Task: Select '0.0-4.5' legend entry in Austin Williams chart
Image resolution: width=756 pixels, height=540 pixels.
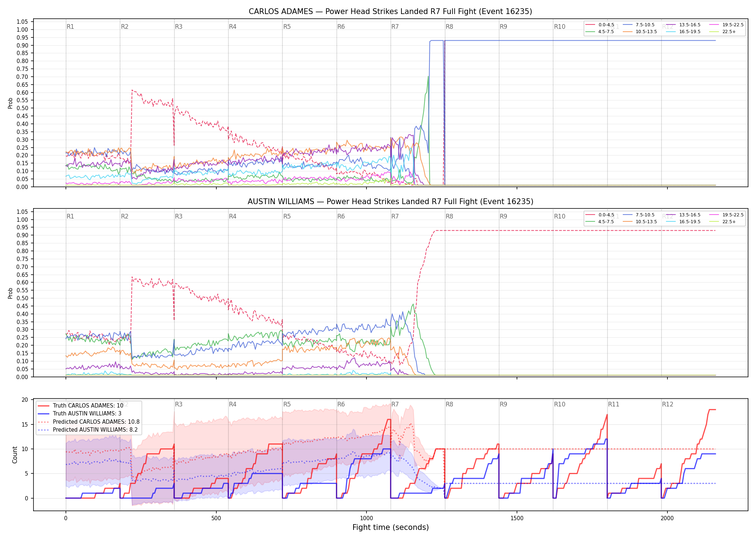Action: [x=600, y=215]
